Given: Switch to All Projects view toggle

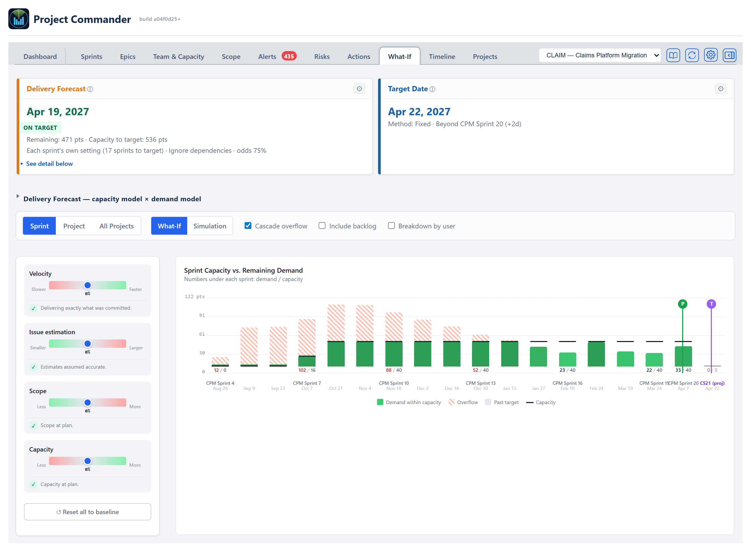Looking at the screenshot, I should [x=116, y=226].
